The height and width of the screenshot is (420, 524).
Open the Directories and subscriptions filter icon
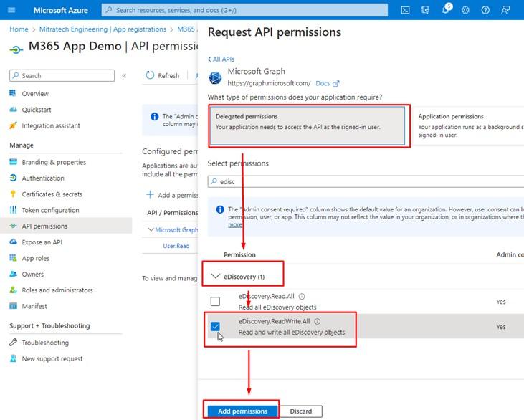pyautogui.click(x=425, y=10)
